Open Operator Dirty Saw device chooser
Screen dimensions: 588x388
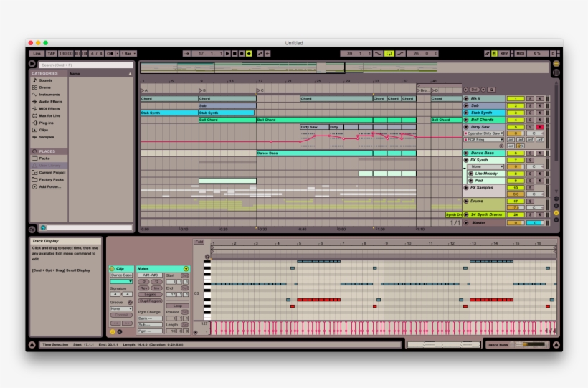click(484, 133)
